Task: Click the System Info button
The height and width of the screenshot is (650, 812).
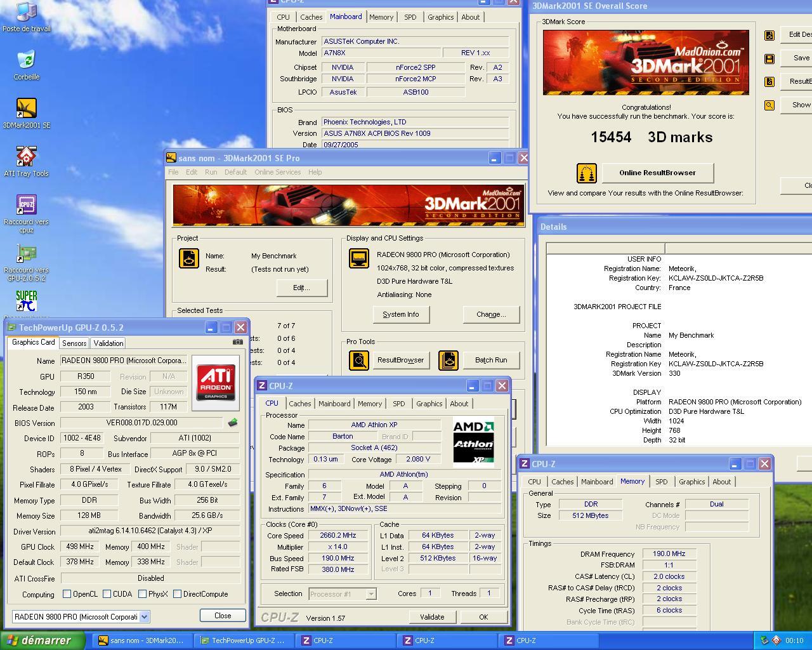Action: pos(400,314)
